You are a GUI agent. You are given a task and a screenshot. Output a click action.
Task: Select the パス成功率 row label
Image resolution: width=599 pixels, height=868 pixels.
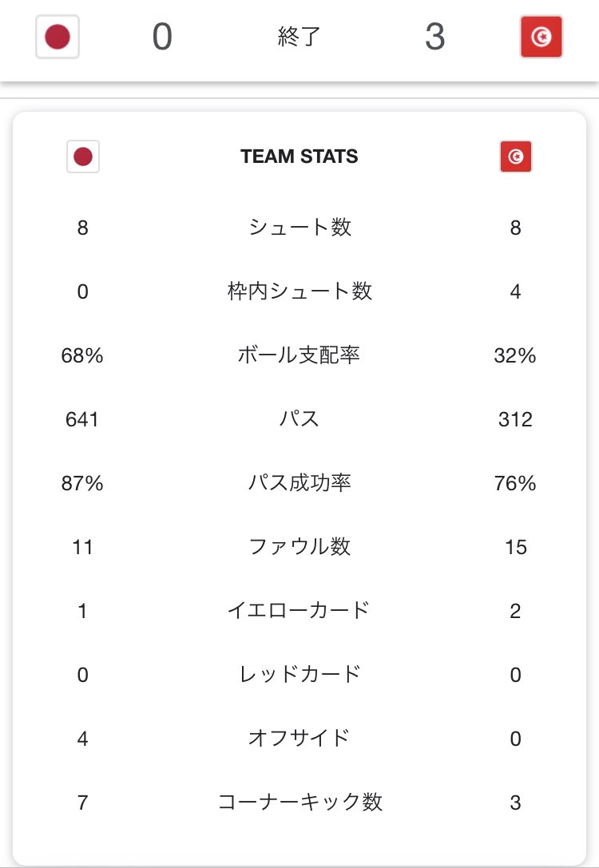tap(299, 483)
